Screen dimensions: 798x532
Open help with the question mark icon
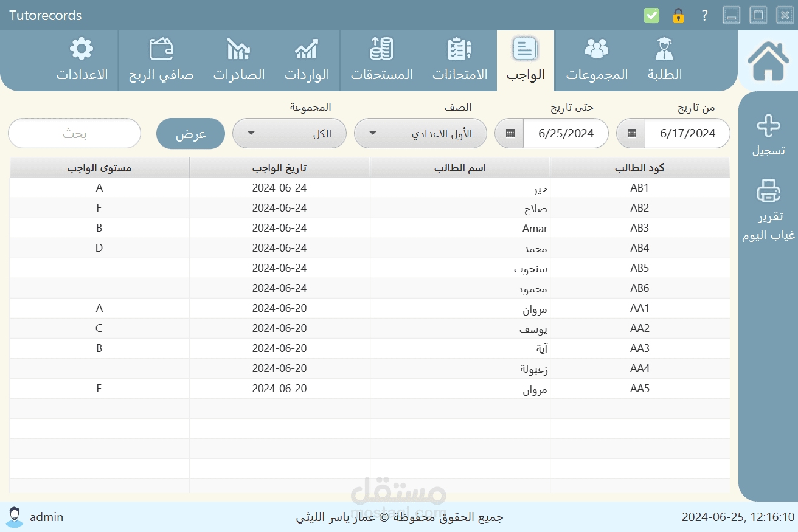[x=704, y=15]
